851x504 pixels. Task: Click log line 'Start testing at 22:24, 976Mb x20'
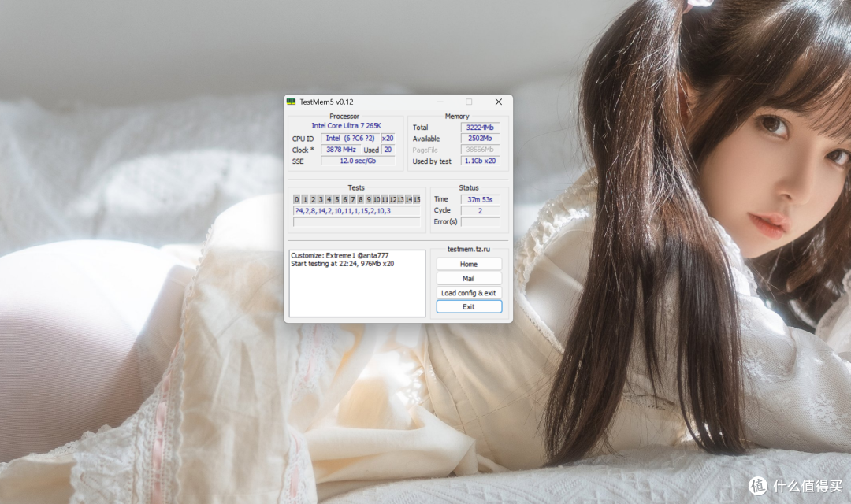[x=343, y=264]
